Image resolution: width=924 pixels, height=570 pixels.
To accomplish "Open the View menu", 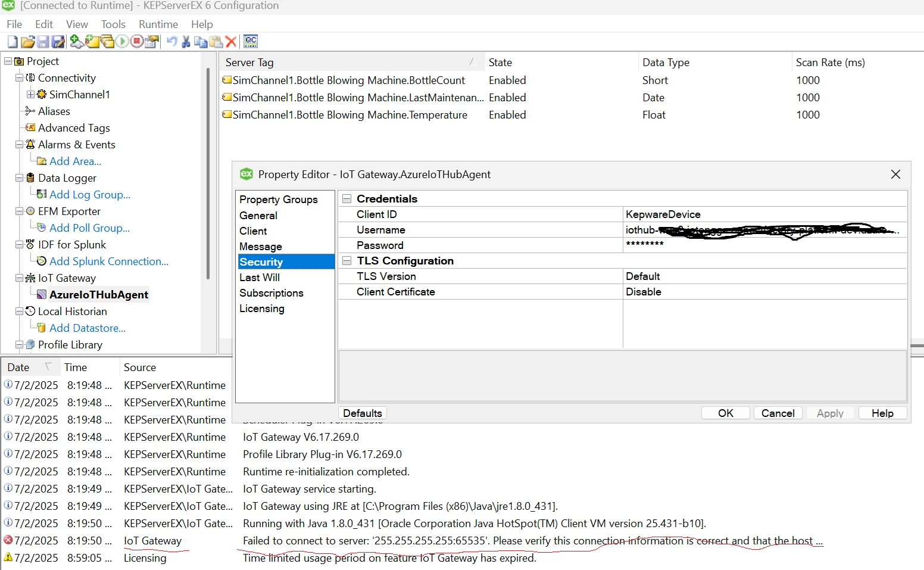I will 77,24.
